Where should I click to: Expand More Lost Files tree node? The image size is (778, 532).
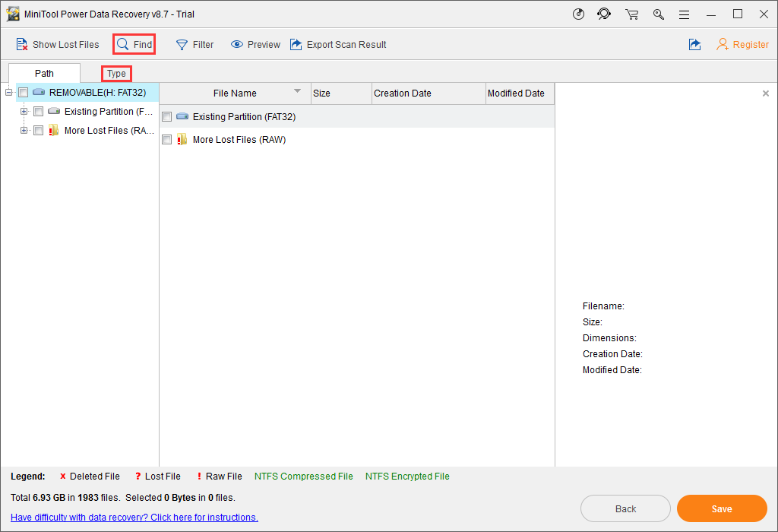(x=24, y=131)
